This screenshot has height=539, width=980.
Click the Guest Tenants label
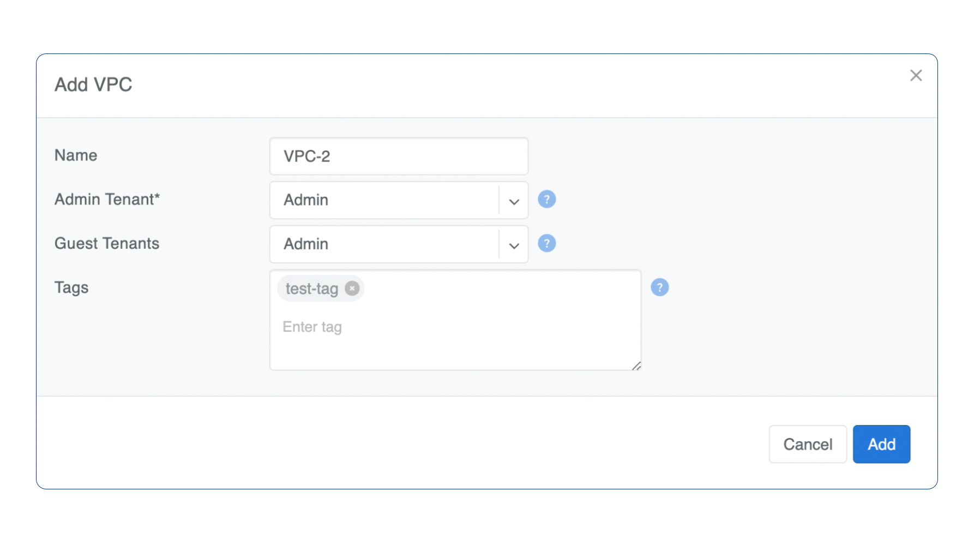pos(107,243)
